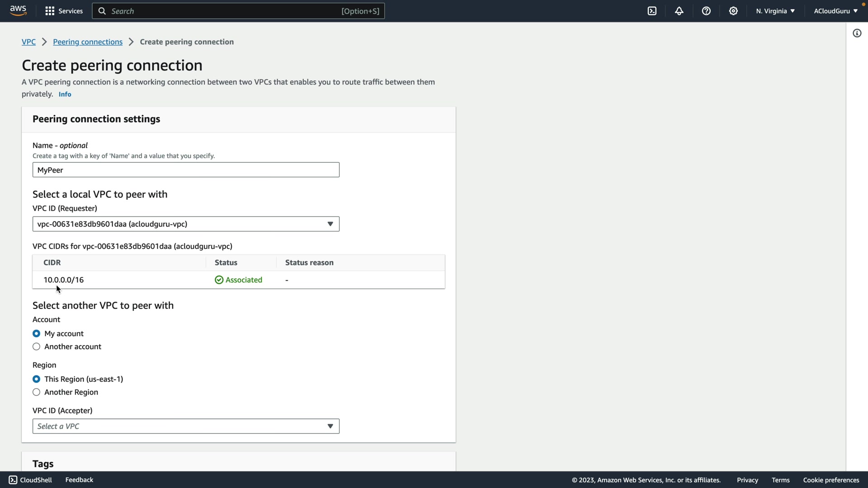The image size is (868, 488).
Task: Select the Another Region radio button
Action: (37, 392)
